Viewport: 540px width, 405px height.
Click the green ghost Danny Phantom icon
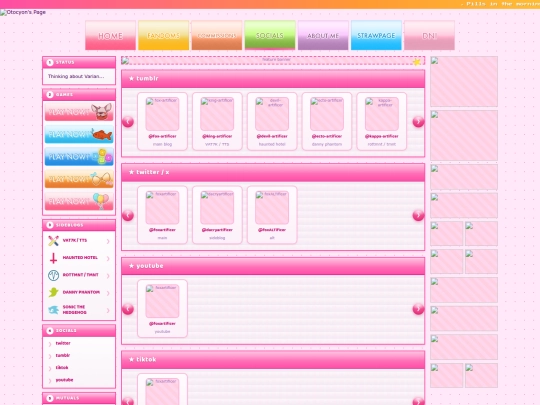pos(53,292)
